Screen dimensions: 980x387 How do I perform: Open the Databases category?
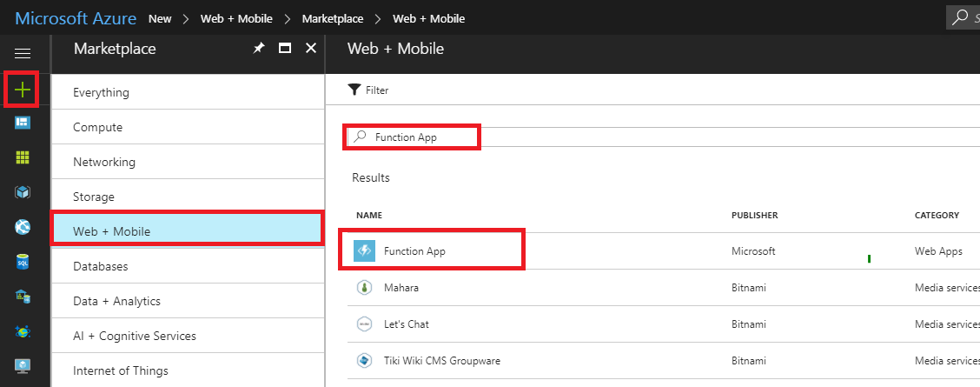[x=100, y=266]
